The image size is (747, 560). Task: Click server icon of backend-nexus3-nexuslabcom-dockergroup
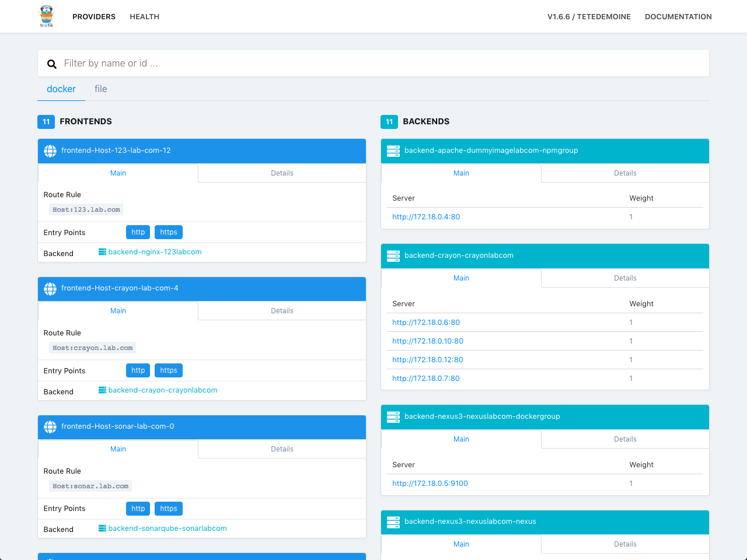click(393, 417)
